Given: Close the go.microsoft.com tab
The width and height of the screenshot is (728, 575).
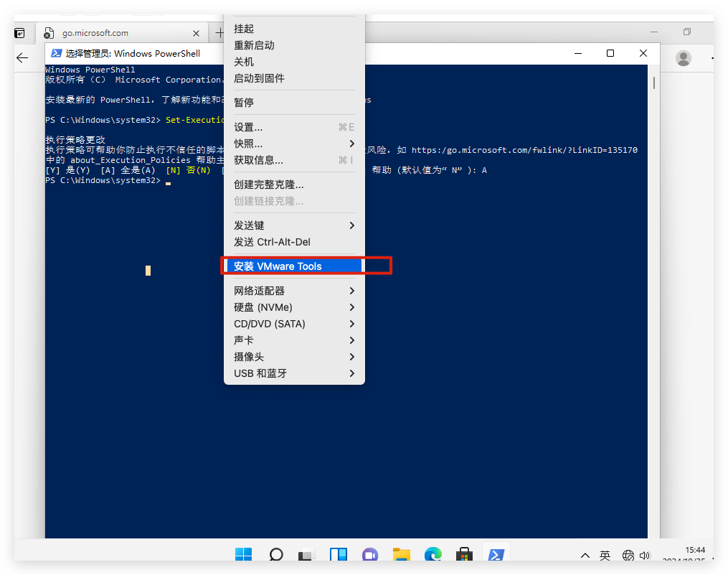Looking at the screenshot, I should [x=196, y=34].
